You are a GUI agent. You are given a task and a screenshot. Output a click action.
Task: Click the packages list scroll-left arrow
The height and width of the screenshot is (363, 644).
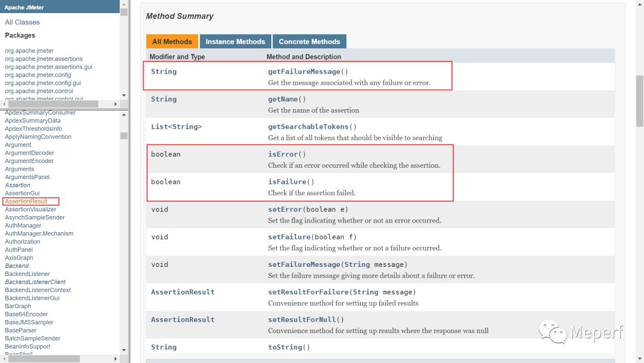pyautogui.click(x=3, y=104)
